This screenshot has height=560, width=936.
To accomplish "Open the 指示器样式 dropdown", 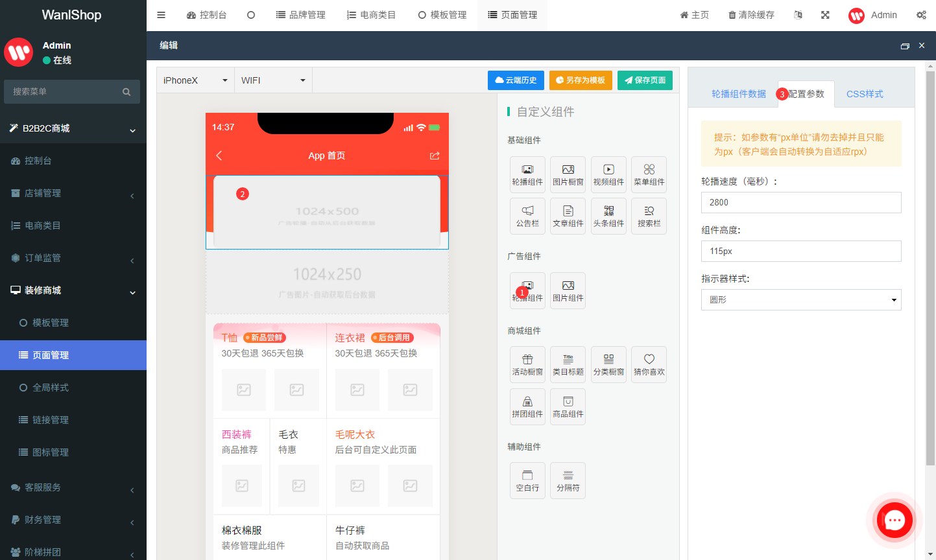I will [801, 299].
